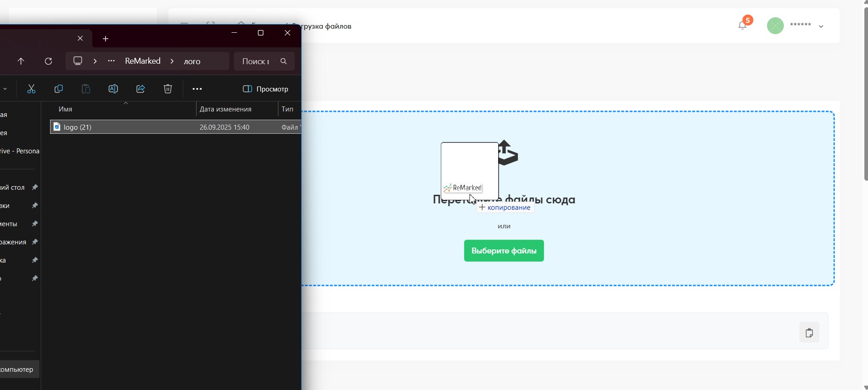
Task: Click the Выберите файлы button
Action: pyautogui.click(x=504, y=251)
